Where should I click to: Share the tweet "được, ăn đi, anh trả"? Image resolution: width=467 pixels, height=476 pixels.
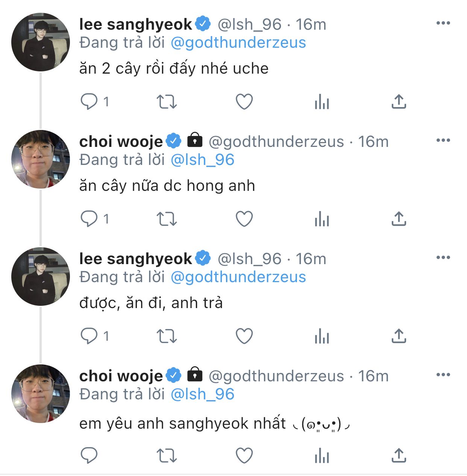tap(399, 336)
